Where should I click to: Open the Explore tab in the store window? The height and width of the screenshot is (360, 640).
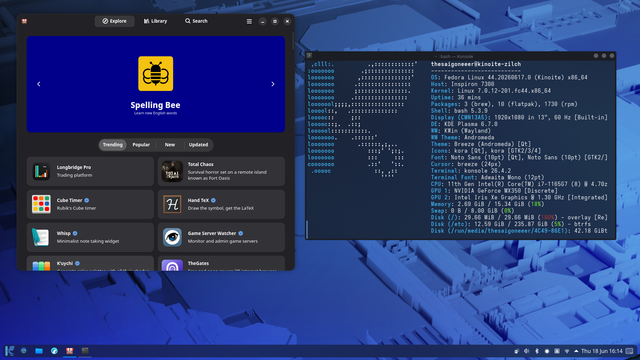[x=114, y=21]
